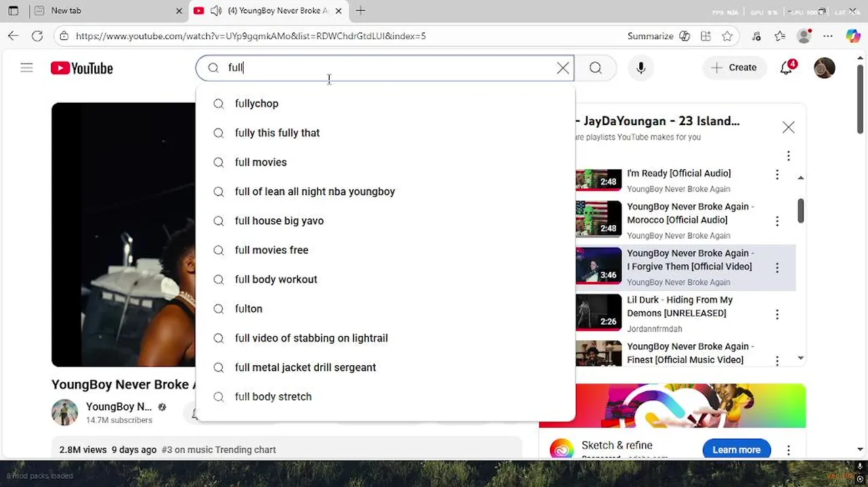Reload the page with refresh icon
This screenshot has width=868, height=487.
[37, 36]
